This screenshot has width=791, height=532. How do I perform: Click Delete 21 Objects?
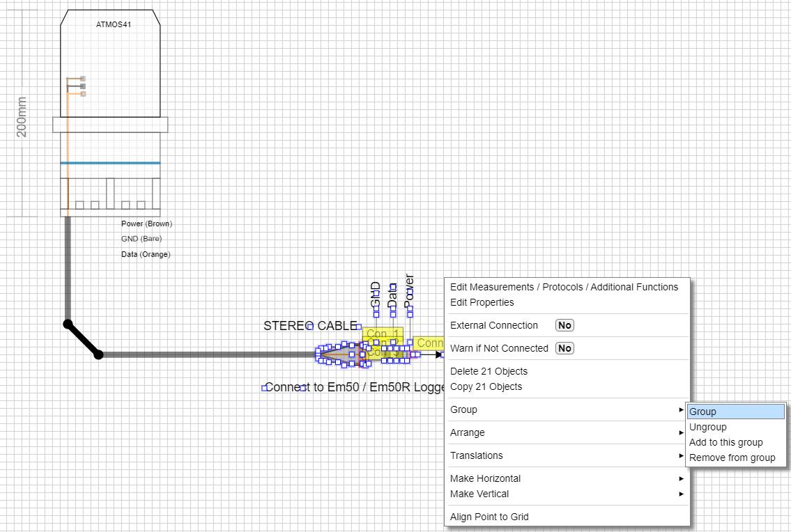(489, 371)
